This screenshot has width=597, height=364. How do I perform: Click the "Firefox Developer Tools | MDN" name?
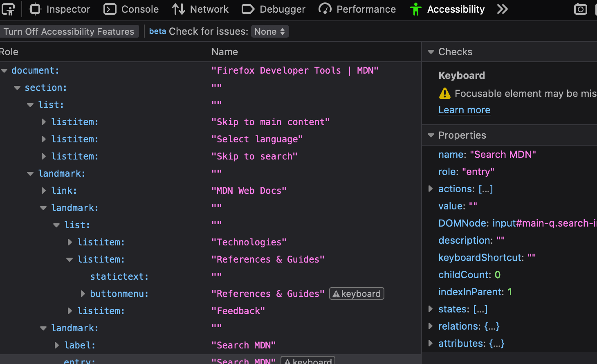click(x=295, y=70)
